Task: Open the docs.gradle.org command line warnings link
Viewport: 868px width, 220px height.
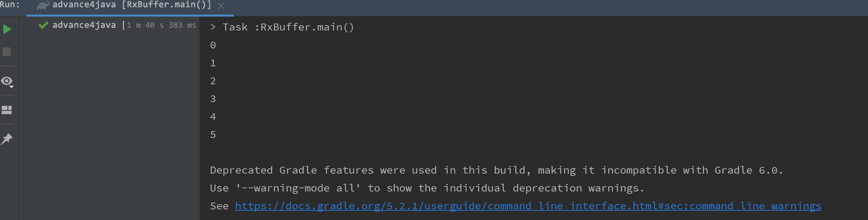Action: click(528, 206)
